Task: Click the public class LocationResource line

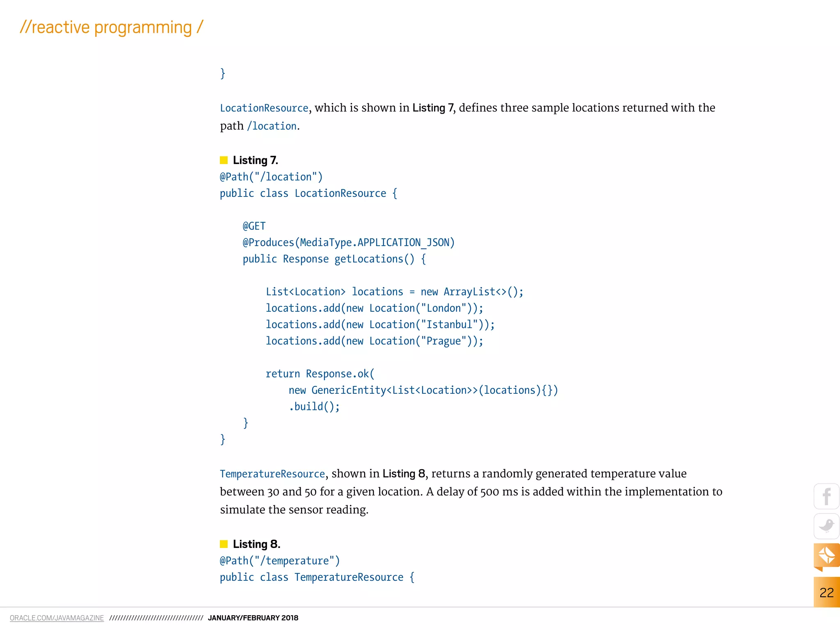Action: pyautogui.click(x=308, y=193)
